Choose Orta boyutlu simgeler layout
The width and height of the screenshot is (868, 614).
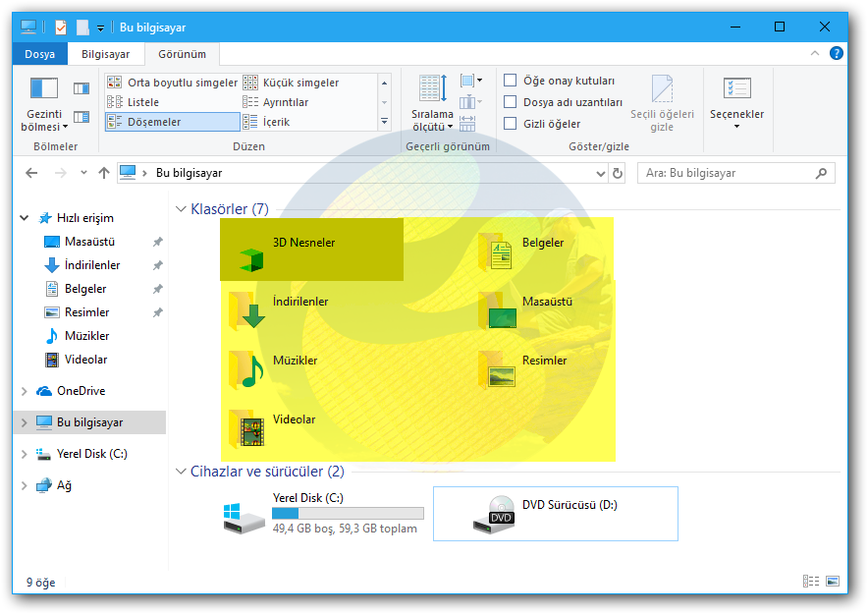pos(172,83)
